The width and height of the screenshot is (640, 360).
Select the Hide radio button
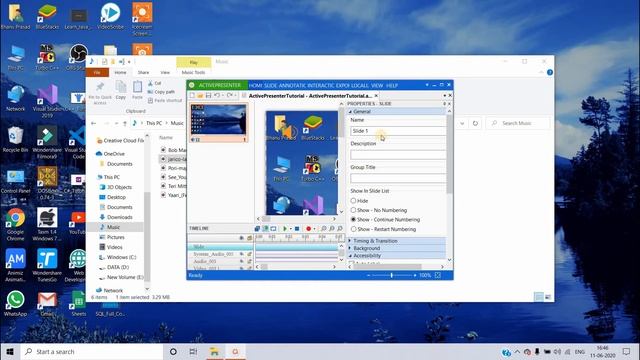353,200
